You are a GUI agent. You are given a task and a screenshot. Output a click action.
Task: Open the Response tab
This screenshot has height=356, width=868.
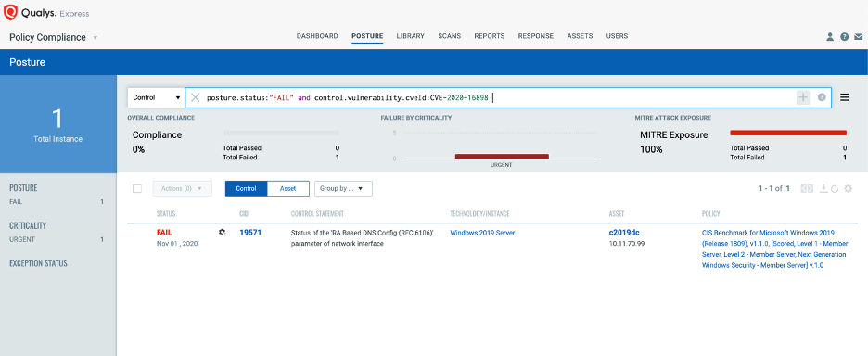[x=536, y=36]
